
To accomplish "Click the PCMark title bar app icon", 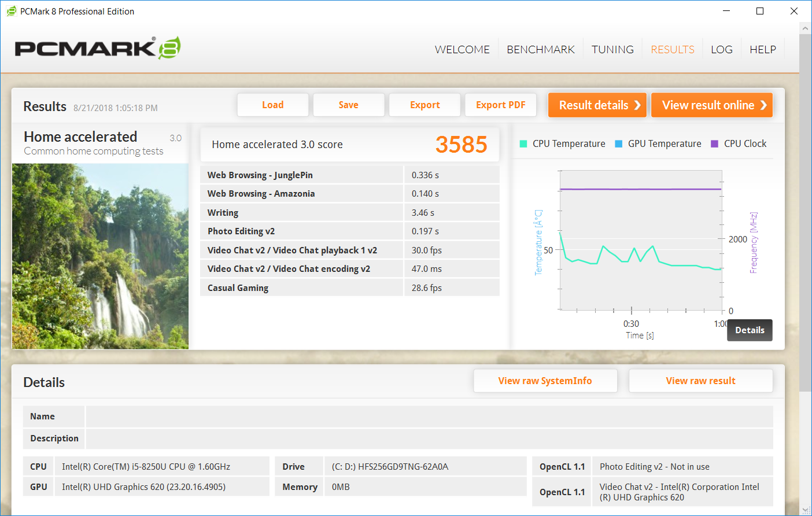I will tap(11, 11).
